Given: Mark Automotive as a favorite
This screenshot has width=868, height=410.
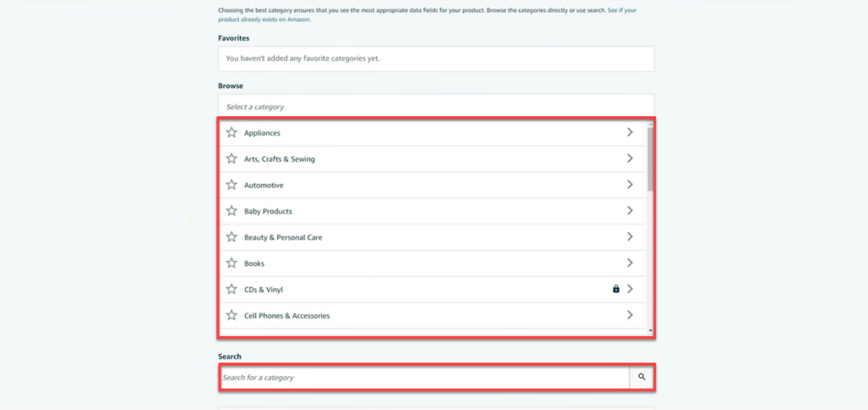Looking at the screenshot, I should click(231, 185).
